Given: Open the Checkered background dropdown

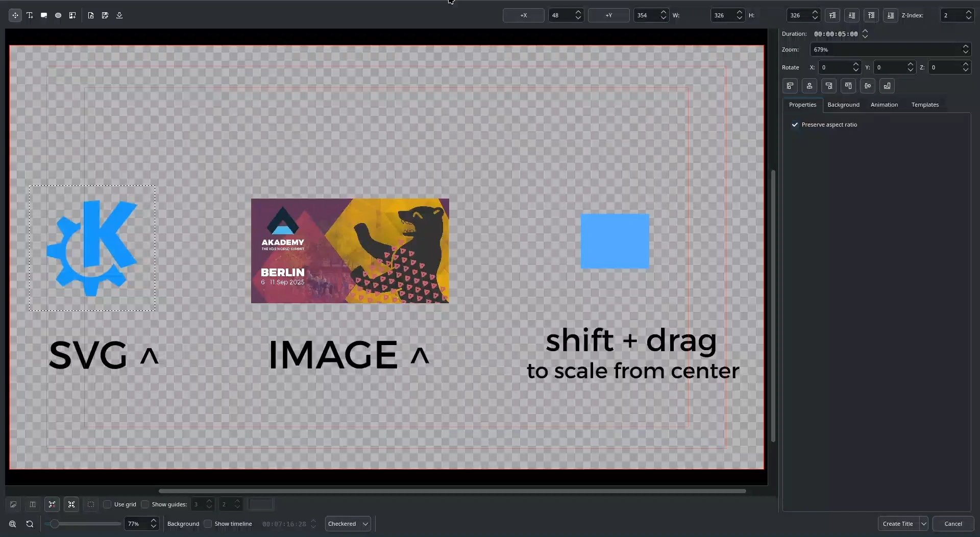Looking at the screenshot, I should click(x=348, y=524).
